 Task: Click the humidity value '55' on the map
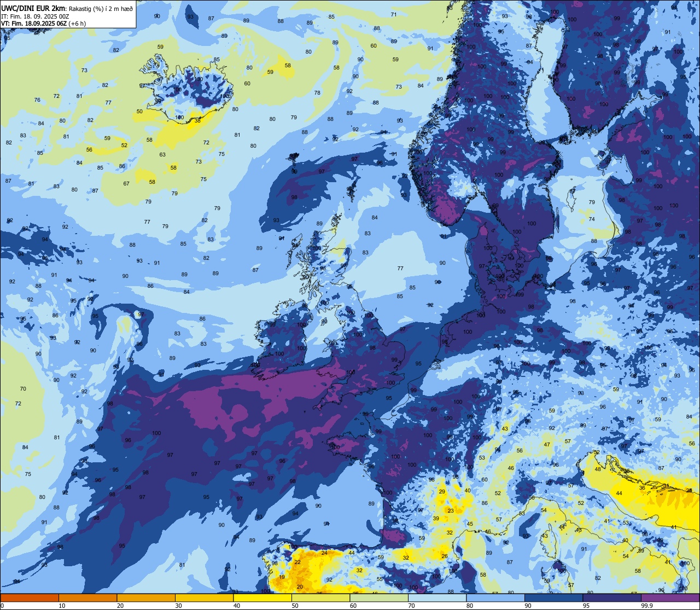point(380,579)
